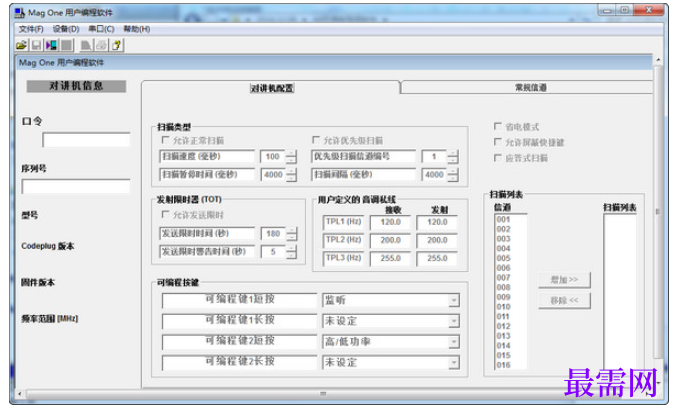Image resolution: width=676 pixels, height=414 pixels.
Task: Select channel 004 in channel list
Action: [503, 248]
